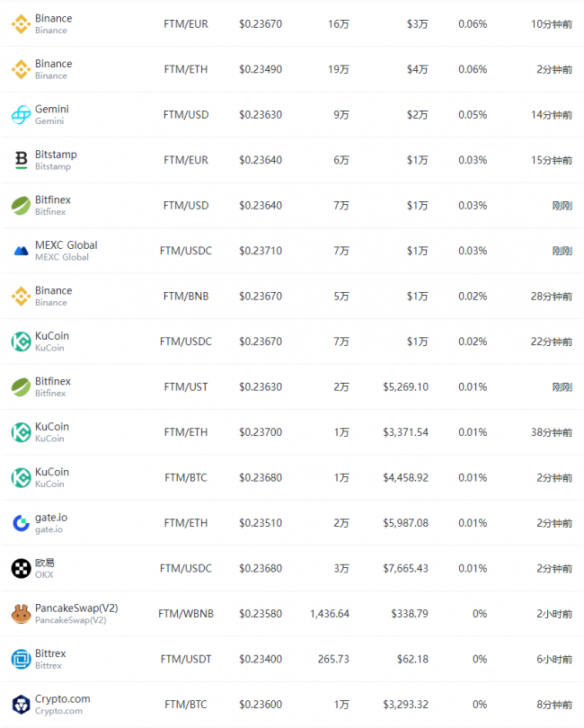Screen dimensions: 584x728
Task: Click the volume value $3,293.32
Action: coord(406,705)
